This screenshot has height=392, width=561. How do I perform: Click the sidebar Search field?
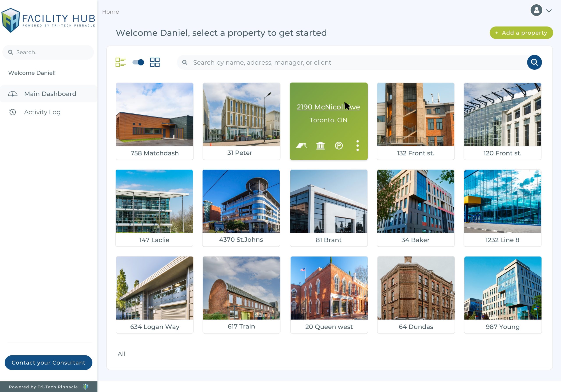48,52
